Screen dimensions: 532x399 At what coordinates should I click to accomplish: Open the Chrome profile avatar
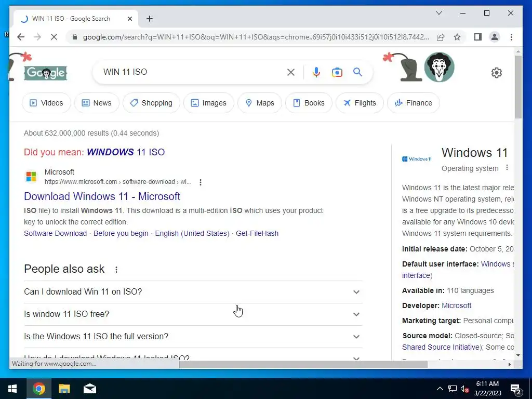[x=495, y=37]
